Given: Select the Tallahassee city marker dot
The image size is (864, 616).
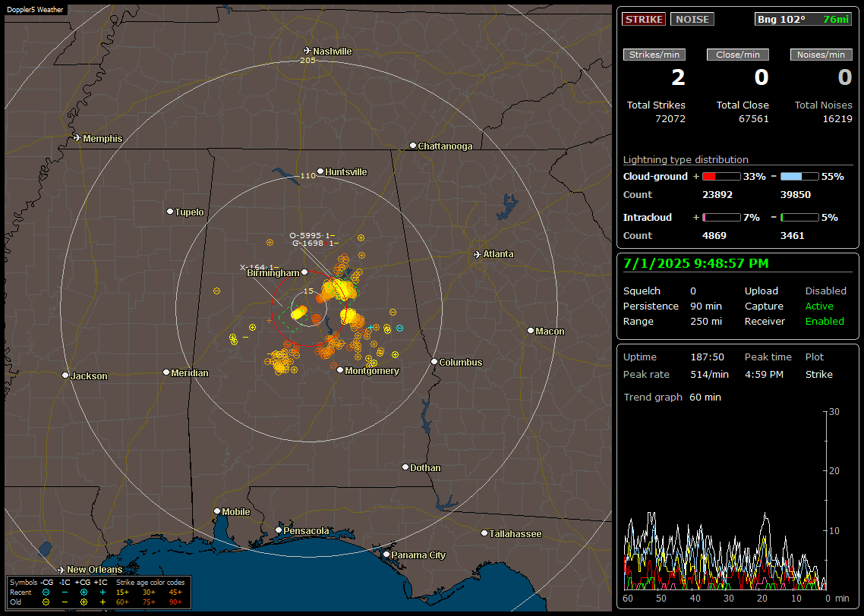Looking at the screenshot, I should [484, 533].
